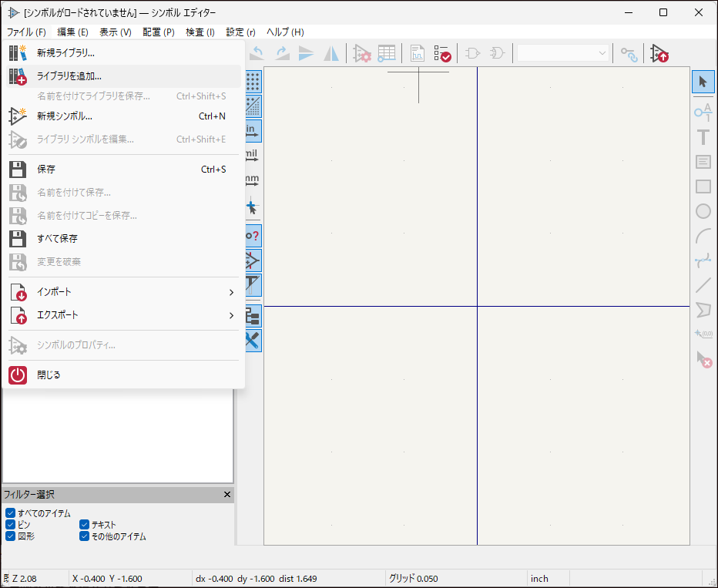Toggle grid display dots icon
This screenshot has height=588, width=718.
253,81
